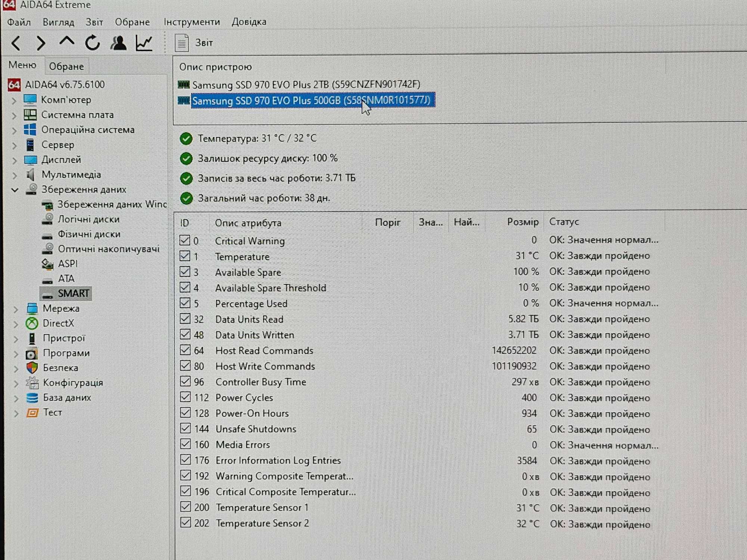Open the graph chart toolbar icon

144,43
